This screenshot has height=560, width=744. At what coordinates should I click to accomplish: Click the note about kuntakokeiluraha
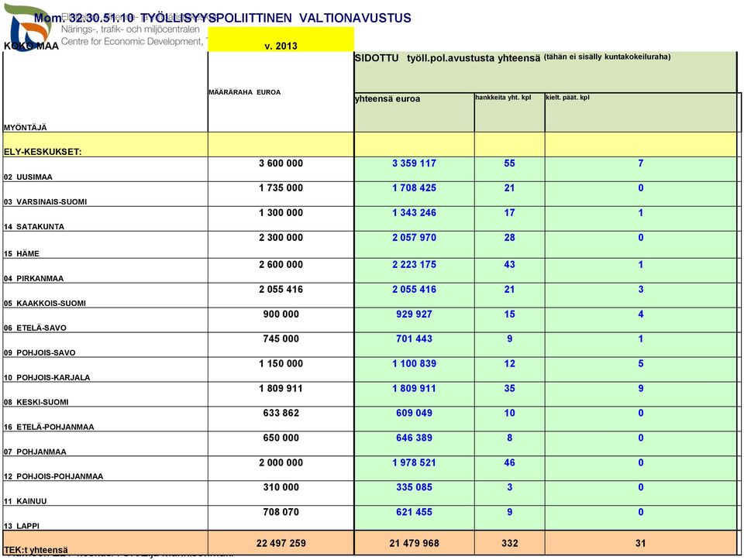pos(607,57)
